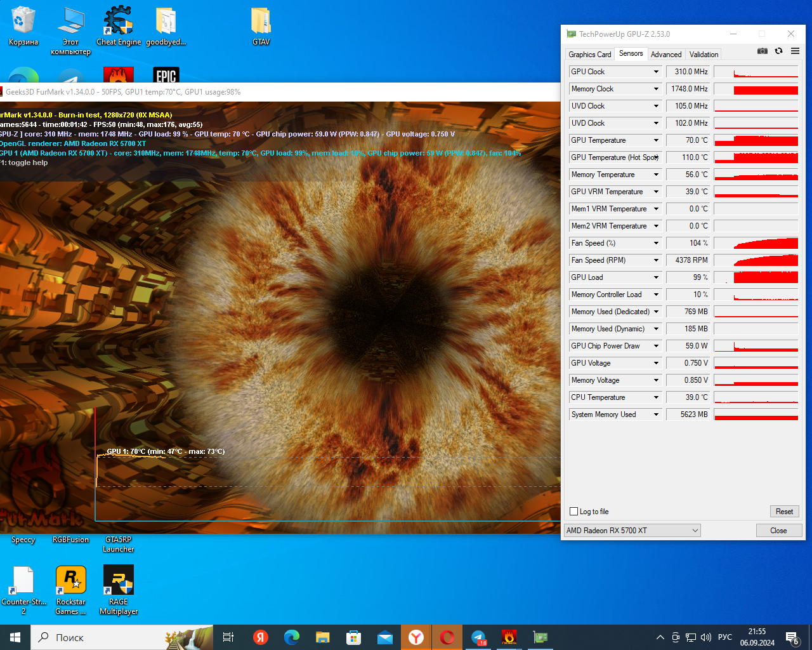The width and height of the screenshot is (812, 650).
Task: Open Telegram from the taskbar
Action: pyautogui.click(x=478, y=637)
